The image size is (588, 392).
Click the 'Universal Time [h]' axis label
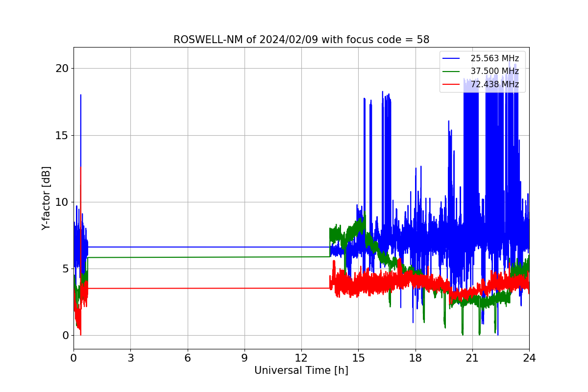coord(301,371)
